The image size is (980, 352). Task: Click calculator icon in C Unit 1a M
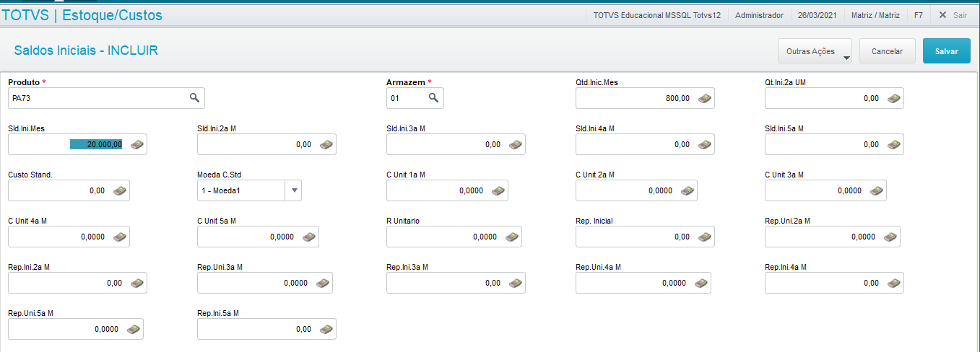pyautogui.click(x=498, y=190)
